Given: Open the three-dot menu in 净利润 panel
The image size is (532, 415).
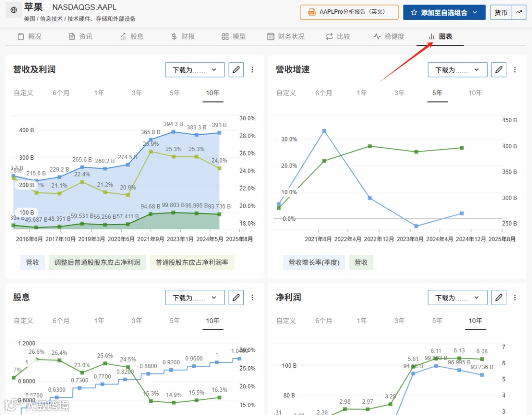Looking at the screenshot, I should pos(515,298).
